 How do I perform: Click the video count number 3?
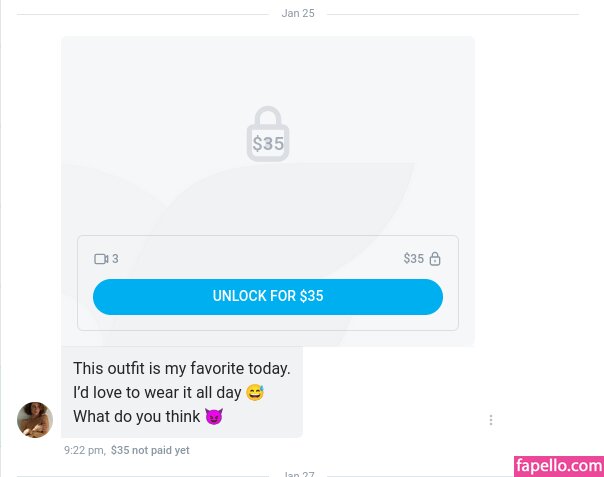(115, 259)
